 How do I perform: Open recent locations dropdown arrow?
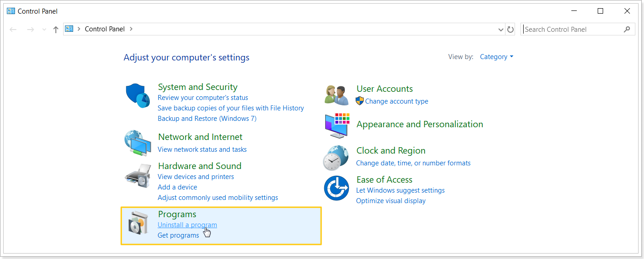[44, 30]
